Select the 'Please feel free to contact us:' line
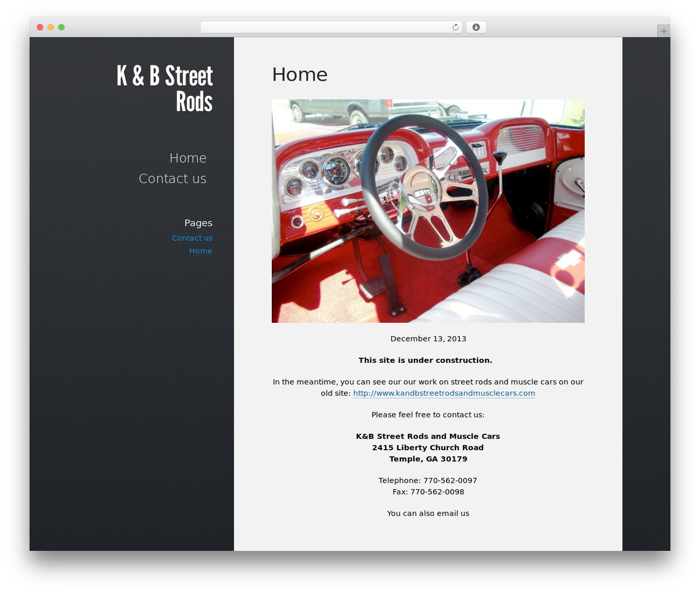 (428, 415)
